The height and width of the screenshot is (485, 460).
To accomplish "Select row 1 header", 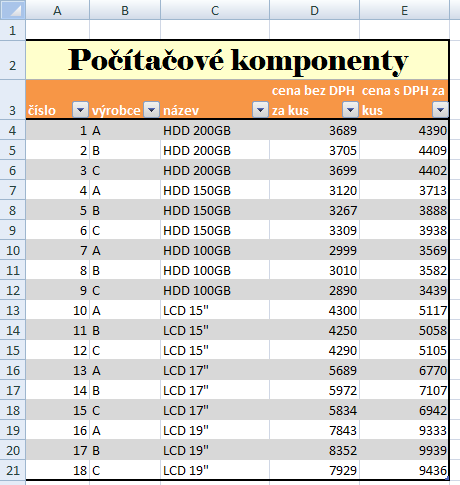I will click(13, 30).
